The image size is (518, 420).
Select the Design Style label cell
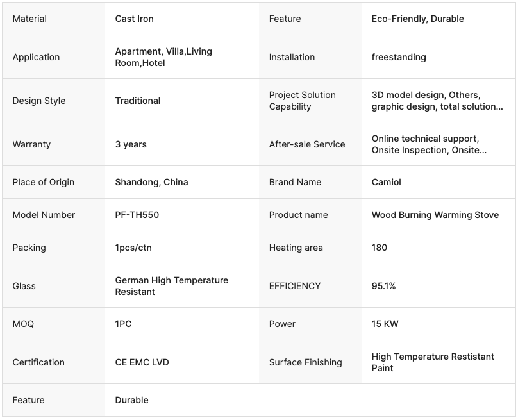click(39, 101)
